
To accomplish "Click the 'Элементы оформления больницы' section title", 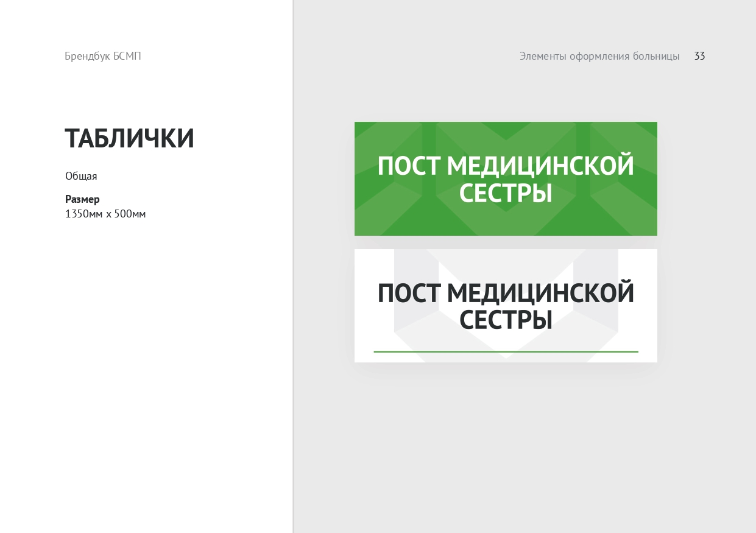I will pyautogui.click(x=599, y=56).
